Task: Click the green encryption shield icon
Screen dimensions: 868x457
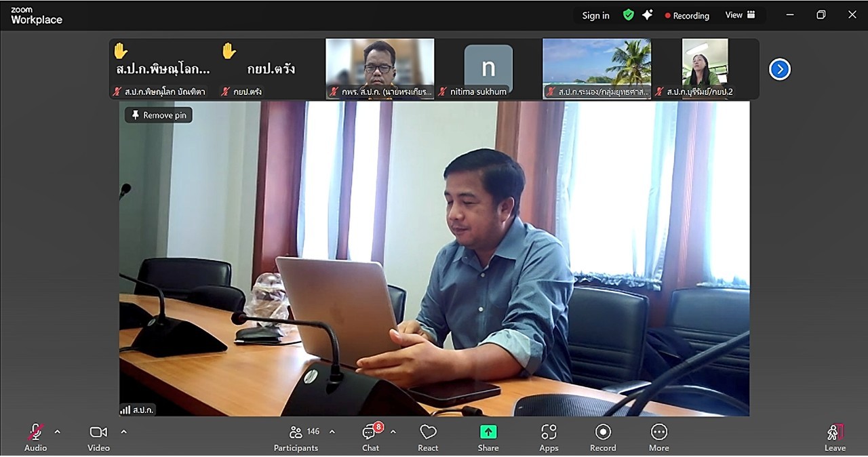Action: pyautogui.click(x=629, y=15)
